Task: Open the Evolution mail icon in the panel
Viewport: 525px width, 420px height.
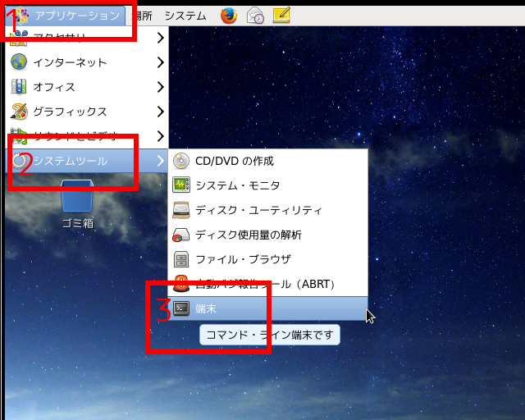Action: click(x=255, y=15)
